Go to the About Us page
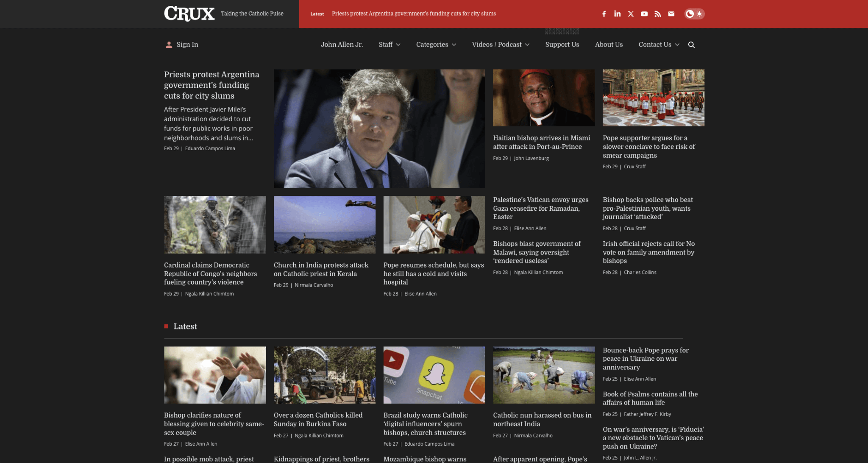Viewport: 868px width, 463px height. 609,45
